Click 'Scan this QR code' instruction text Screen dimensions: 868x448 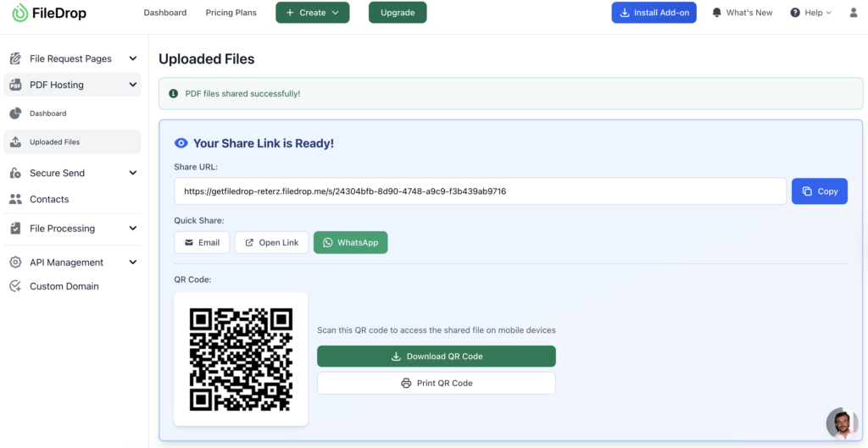(x=437, y=330)
